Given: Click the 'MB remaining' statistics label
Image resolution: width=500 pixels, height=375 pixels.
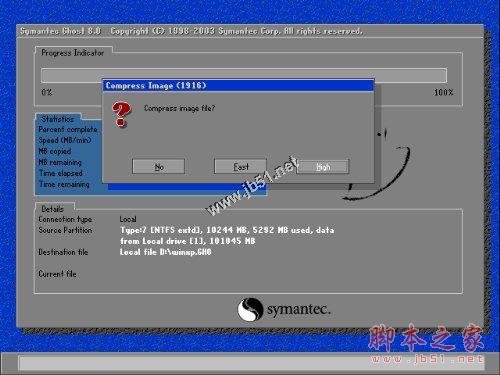Looking at the screenshot, I should pos(60,162).
